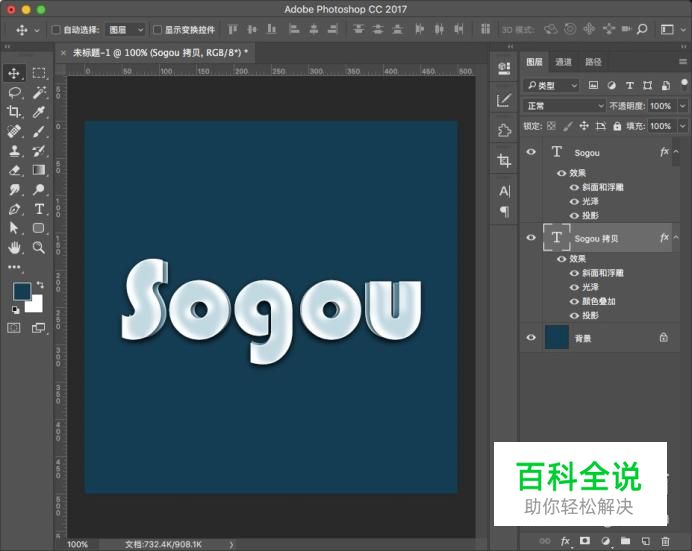Select the Eyedropper tool
The width and height of the screenshot is (692, 551).
(x=39, y=112)
